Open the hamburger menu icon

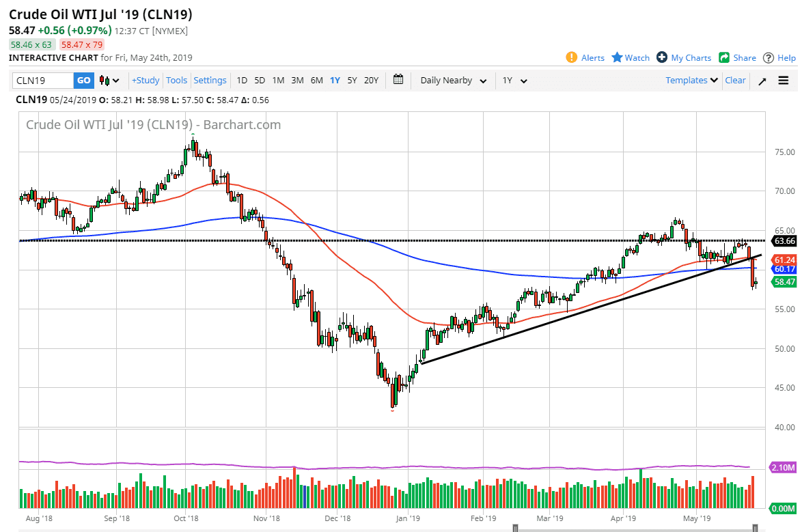tap(783, 81)
